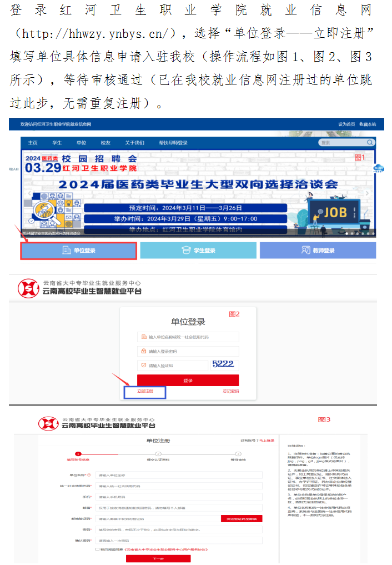Click the 学生登录 button
The height and width of the screenshot is (565, 392).
198,251
